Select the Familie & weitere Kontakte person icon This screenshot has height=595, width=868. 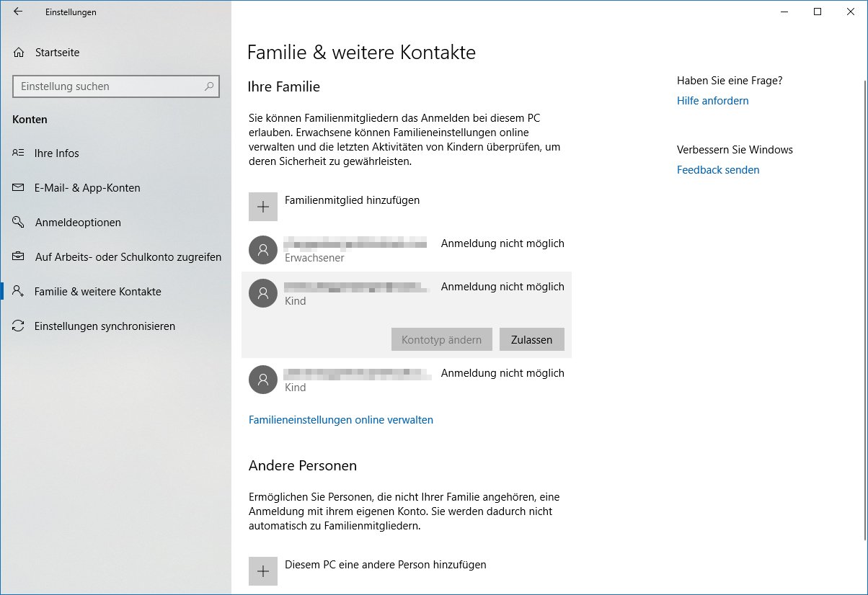point(19,292)
